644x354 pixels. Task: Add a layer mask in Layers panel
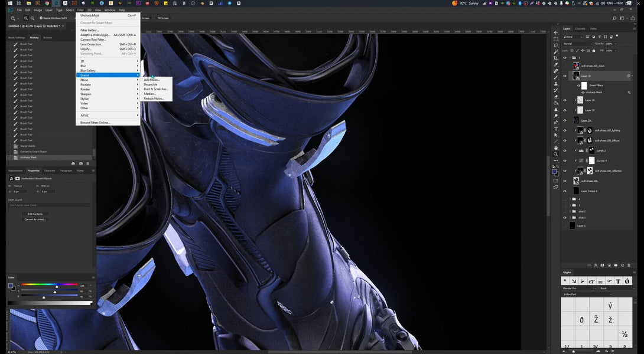603,265
